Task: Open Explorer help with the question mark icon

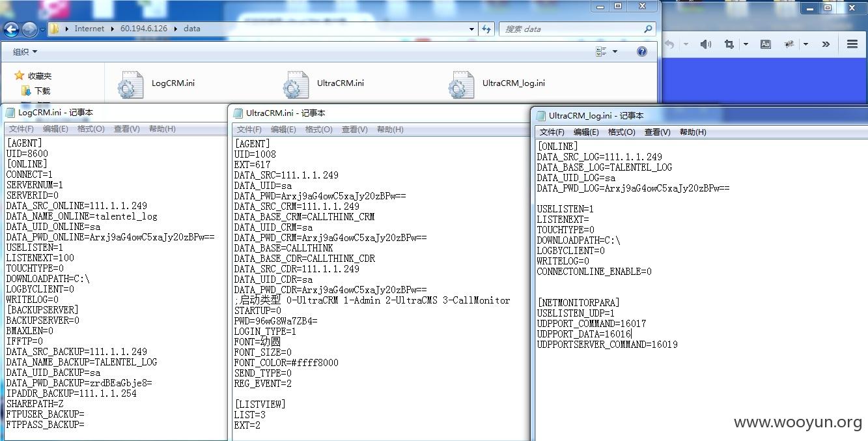Action: (642, 51)
